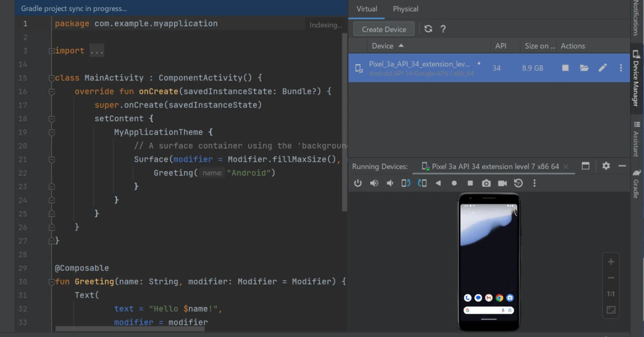Open the snapshots icon in the emulator toolbar
Image resolution: width=644 pixels, height=337 pixels.
click(x=518, y=184)
